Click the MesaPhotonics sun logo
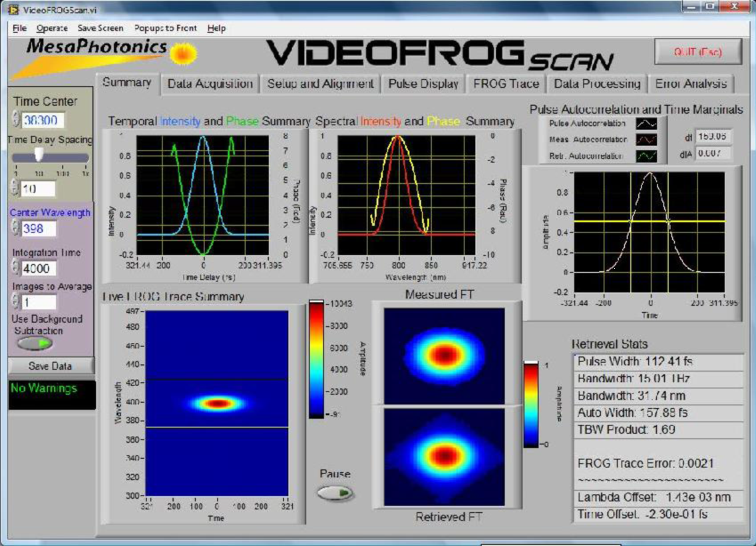756x546 pixels. [x=183, y=53]
